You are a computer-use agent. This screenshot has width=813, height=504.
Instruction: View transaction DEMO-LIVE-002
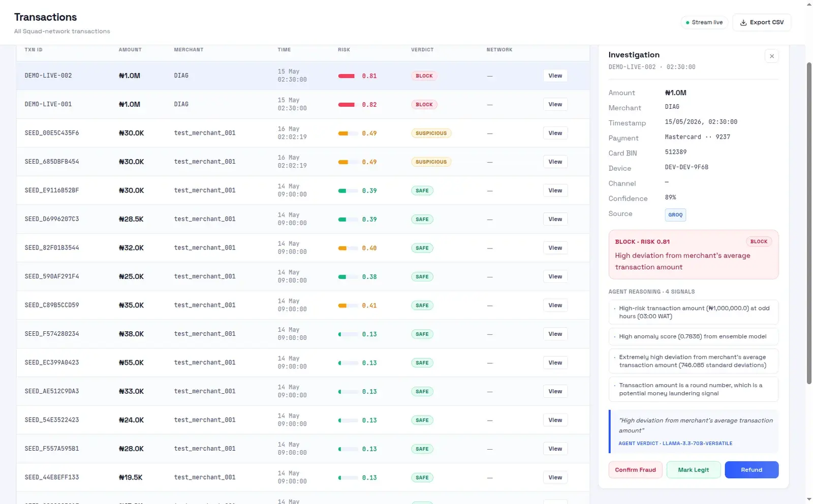555,76
